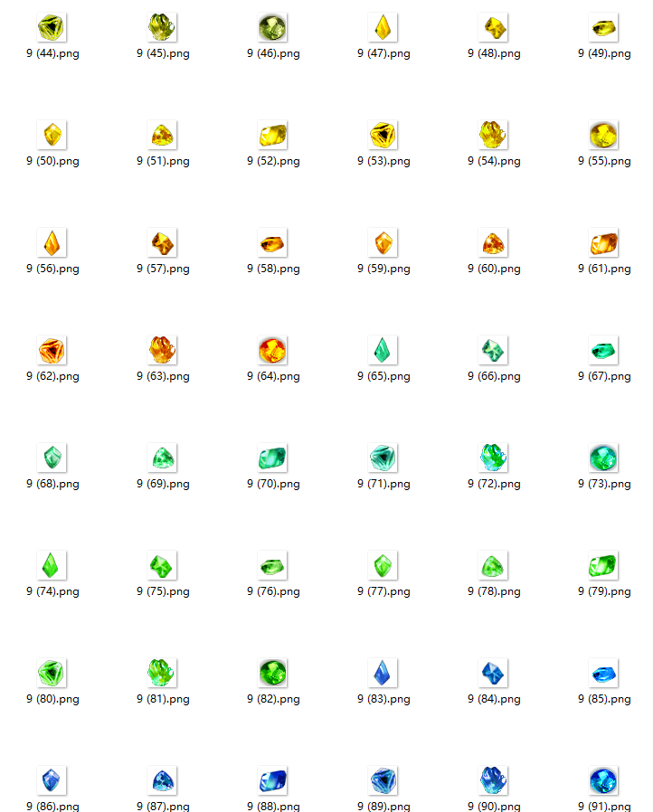This screenshot has height=812, width=653.
Task: Select the teal diamond icon 9 (65).png
Action: [383, 351]
